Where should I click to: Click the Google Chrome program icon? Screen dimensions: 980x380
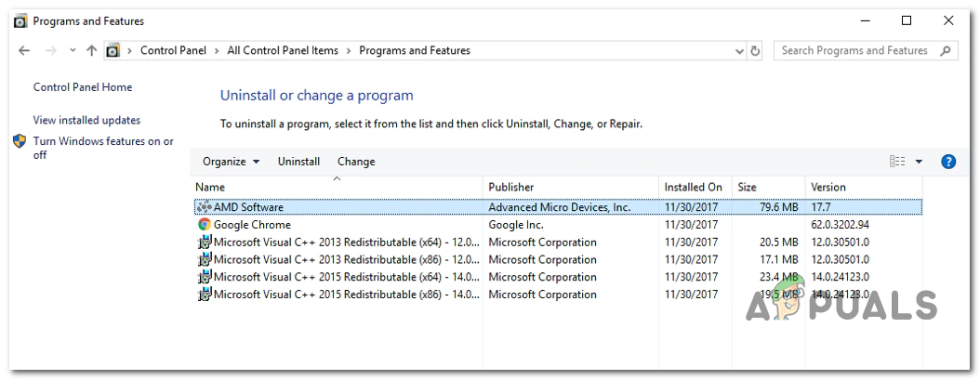(205, 225)
